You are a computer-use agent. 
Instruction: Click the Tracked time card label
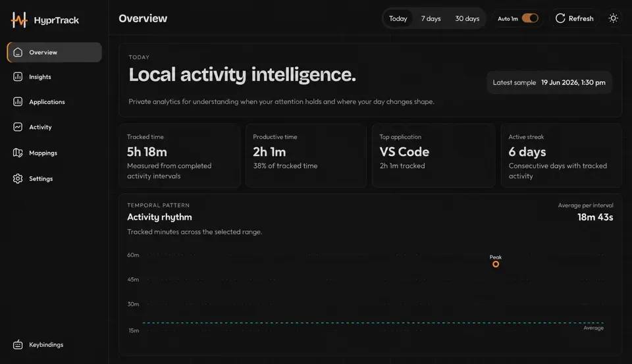[145, 137]
